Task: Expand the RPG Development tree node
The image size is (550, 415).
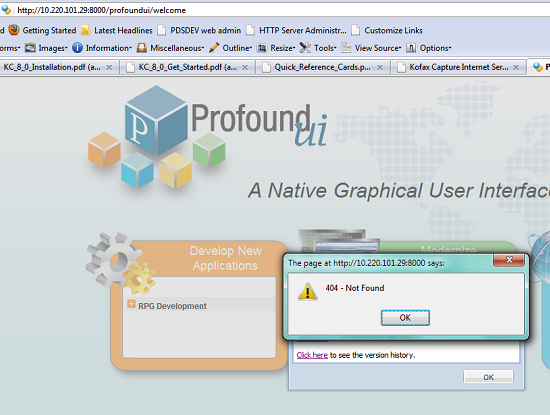Action: point(131,304)
